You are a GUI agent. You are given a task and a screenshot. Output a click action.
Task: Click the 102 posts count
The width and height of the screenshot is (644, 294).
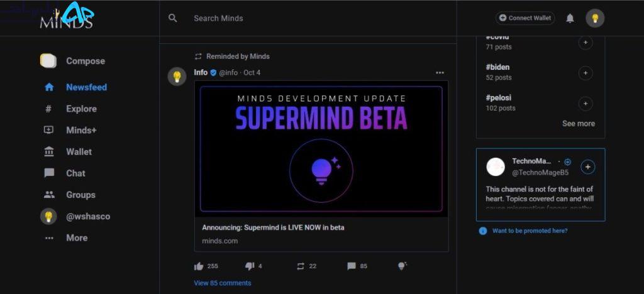click(x=500, y=108)
